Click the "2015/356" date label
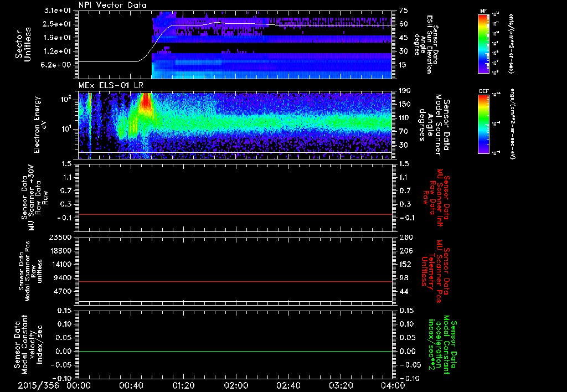Image resolution: width=567 pixels, height=392 pixels. click(x=38, y=386)
